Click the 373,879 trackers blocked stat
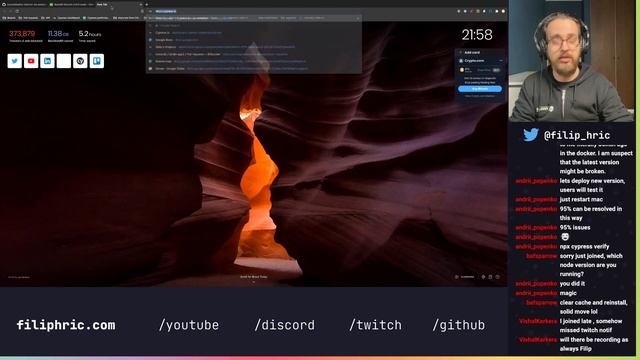 [x=25, y=36]
